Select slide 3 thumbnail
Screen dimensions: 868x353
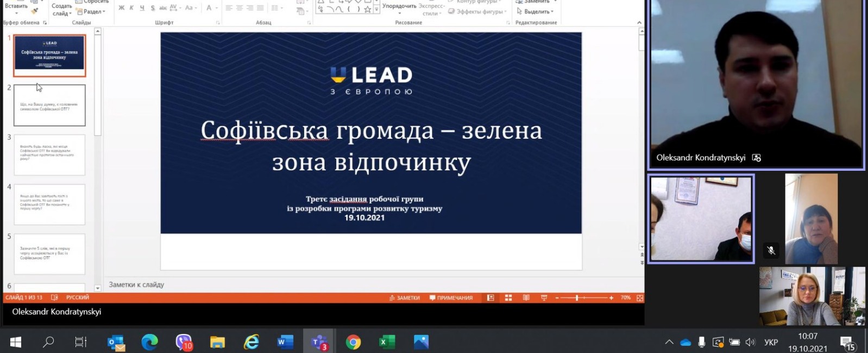[49, 155]
